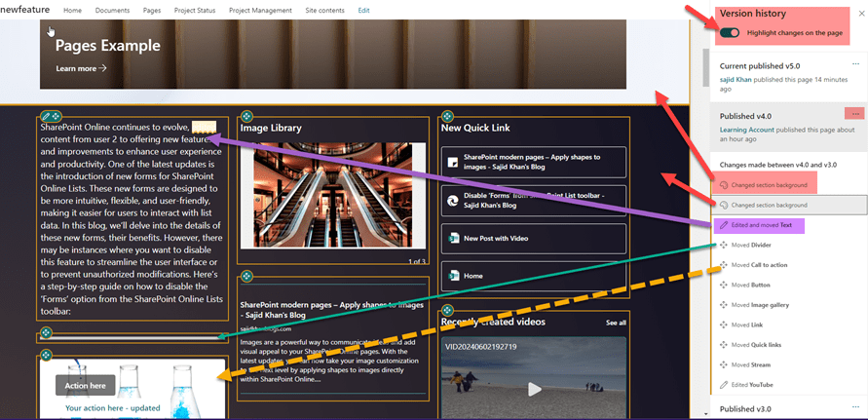Open the Home quick link card
Image resolution: width=868 pixels, height=420 pixels.
pyautogui.click(x=534, y=276)
